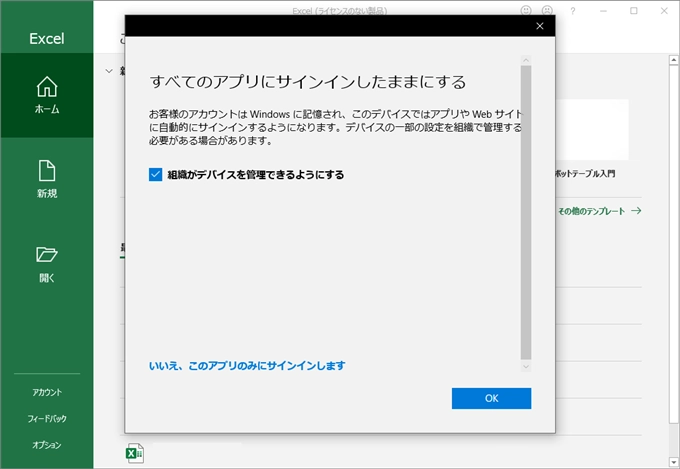Screen dimensions: 680x469
Task: Click Excel window scrollbar up arrow
Action: point(673,59)
